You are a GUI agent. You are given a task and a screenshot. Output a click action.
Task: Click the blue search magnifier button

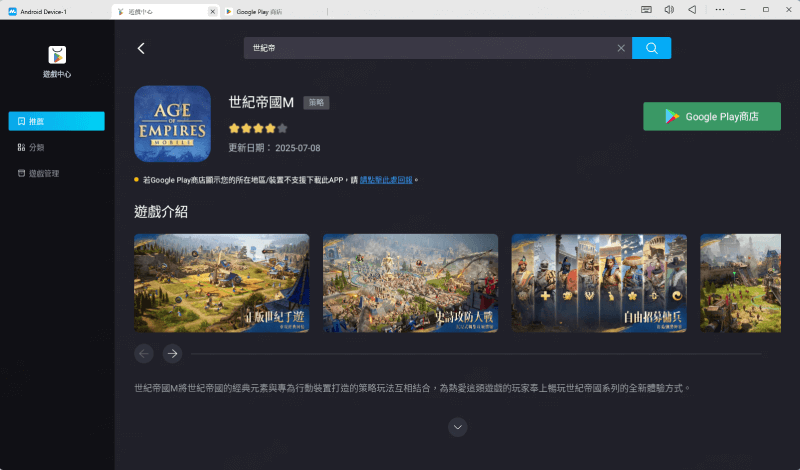[652, 48]
